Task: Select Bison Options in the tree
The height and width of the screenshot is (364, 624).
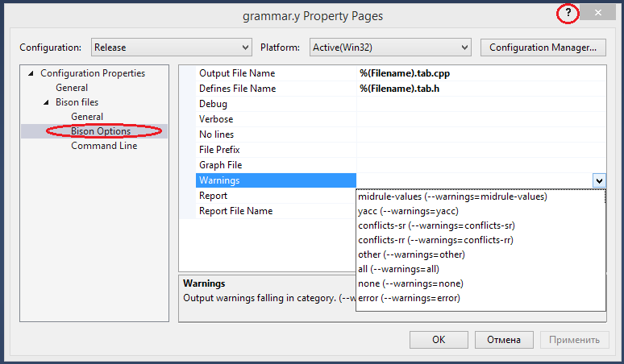Action: click(x=101, y=131)
